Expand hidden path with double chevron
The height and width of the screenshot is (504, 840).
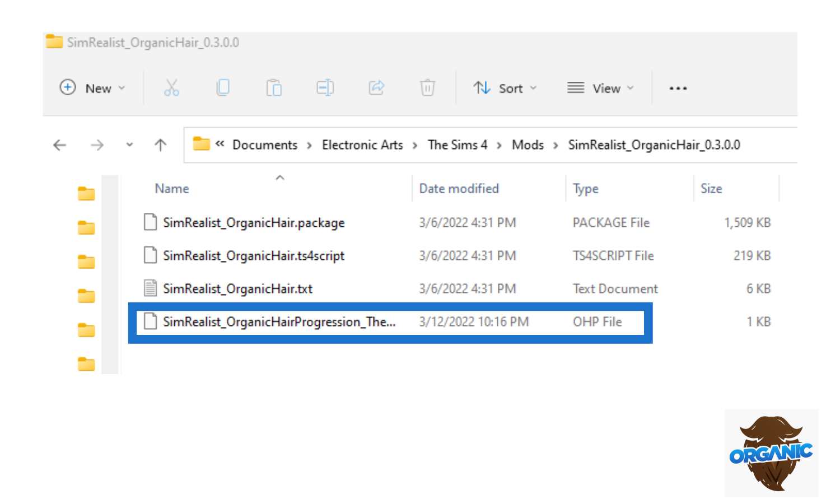[220, 144]
